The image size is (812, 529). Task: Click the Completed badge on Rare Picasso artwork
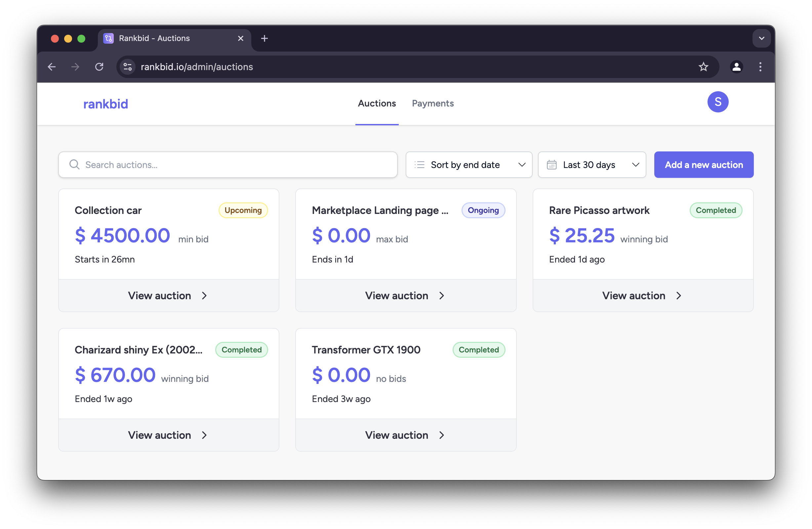click(x=715, y=210)
